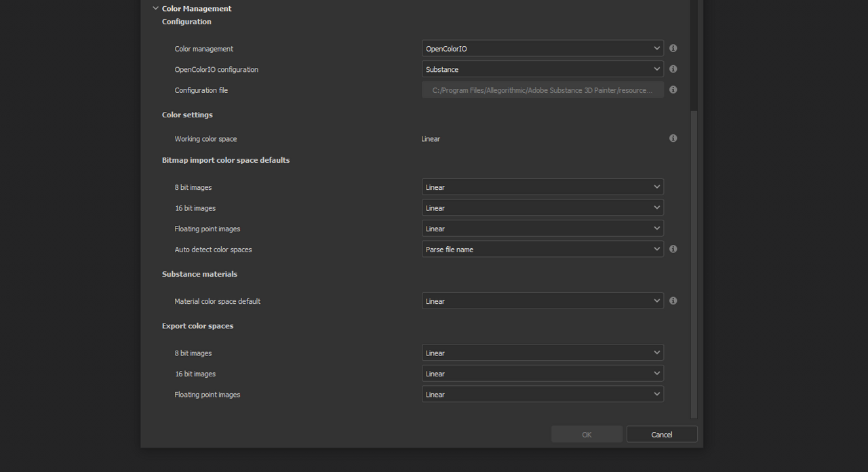Open the OpenColorIO configuration dropdown
Viewport: 868px width, 472px height.
pyautogui.click(x=542, y=69)
